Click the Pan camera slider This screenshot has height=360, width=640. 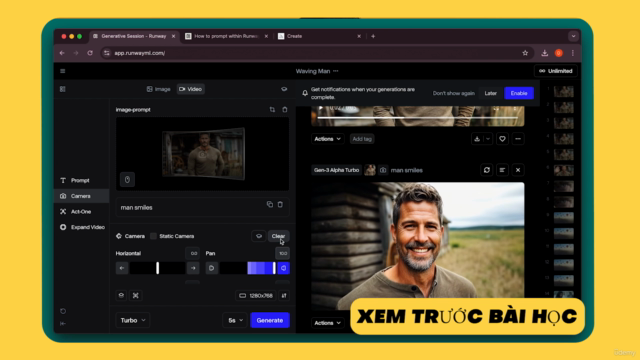(x=248, y=268)
